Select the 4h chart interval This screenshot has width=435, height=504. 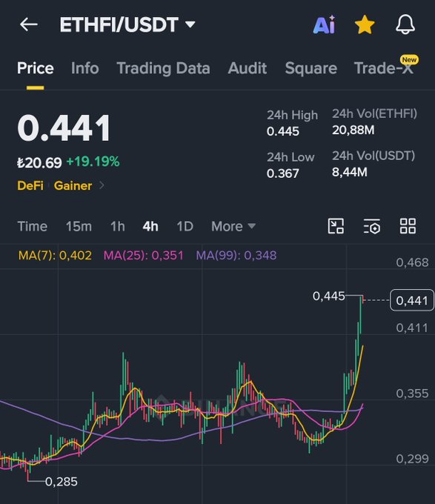tap(150, 226)
